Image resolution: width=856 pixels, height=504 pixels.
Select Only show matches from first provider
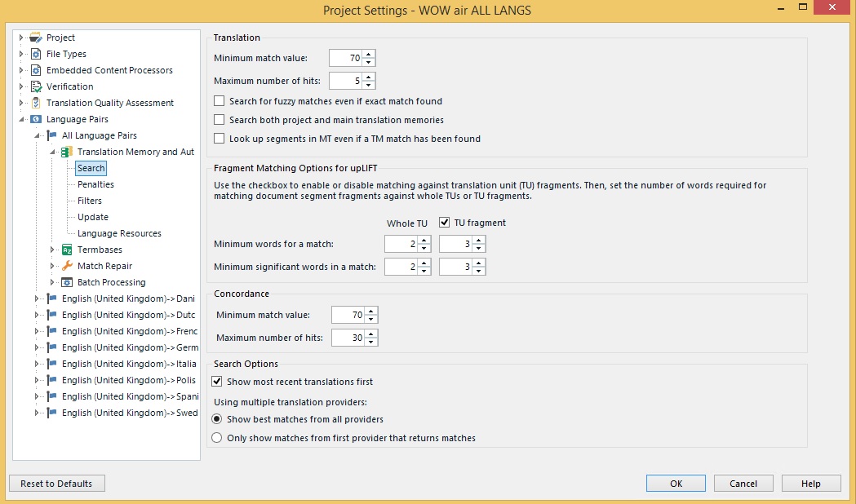tap(217, 438)
